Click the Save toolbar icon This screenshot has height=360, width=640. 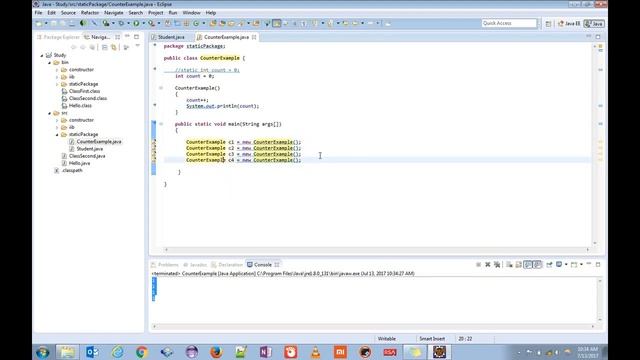pos(53,23)
